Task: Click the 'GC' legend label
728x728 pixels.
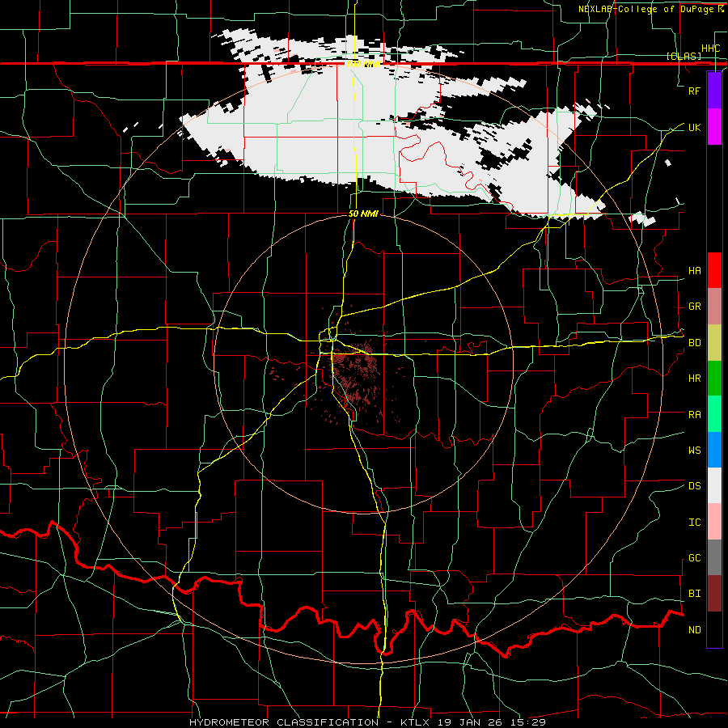Action: coord(695,558)
